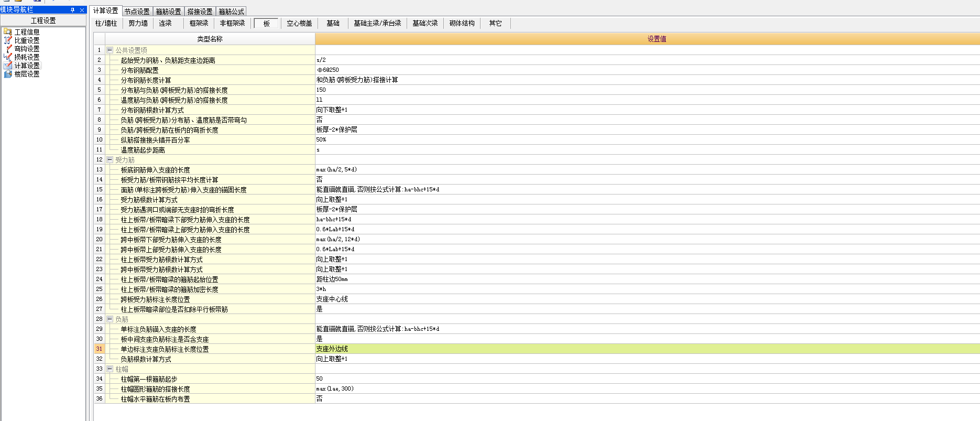Select the 柱/墙柱 component button

tap(106, 23)
